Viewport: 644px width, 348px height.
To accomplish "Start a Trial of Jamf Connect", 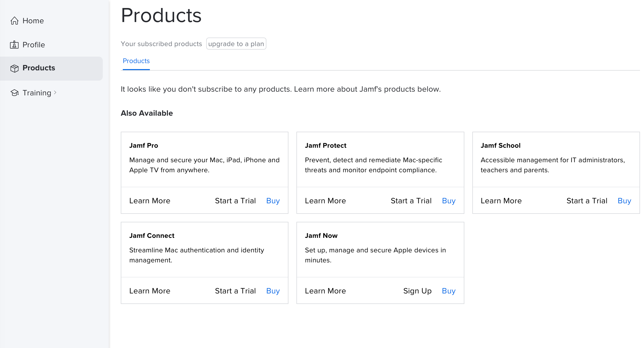I will coord(235,291).
